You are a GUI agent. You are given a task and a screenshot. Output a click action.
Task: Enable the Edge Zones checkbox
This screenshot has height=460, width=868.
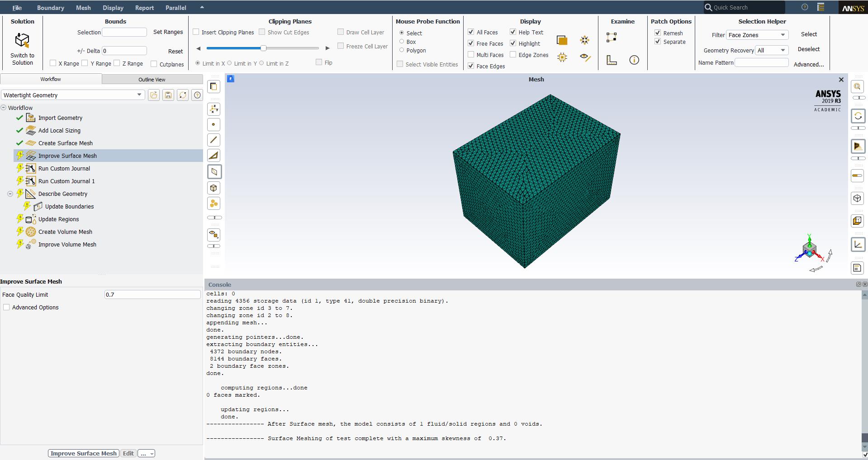pyautogui.click(x=513, y=54)
